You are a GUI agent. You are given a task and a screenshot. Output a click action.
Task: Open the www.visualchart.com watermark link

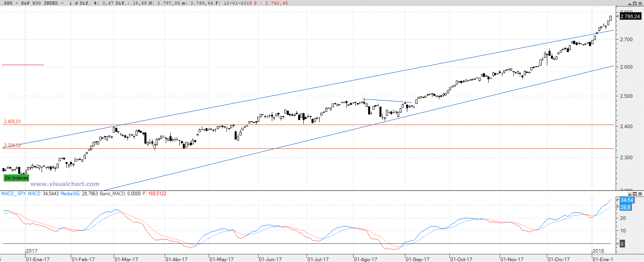click(65, 184)
